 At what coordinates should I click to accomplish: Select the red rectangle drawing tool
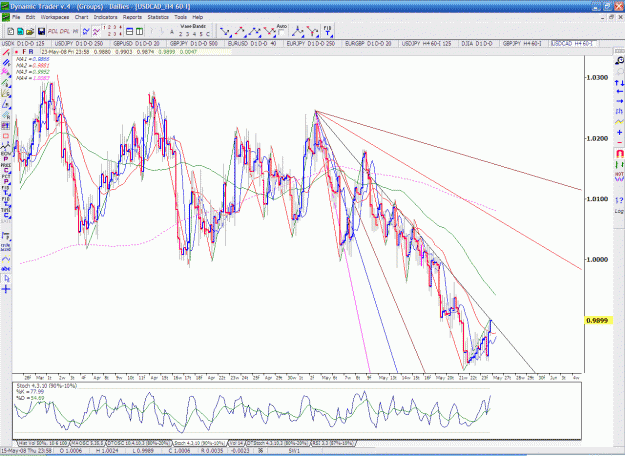click(x=6, y=136)
